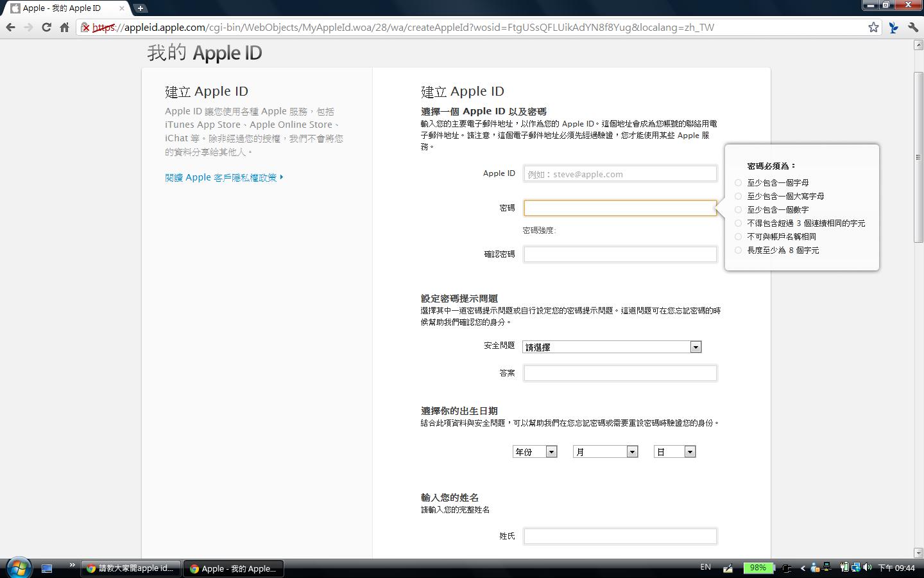Open 閱讀 Apple 客戶隱私權政策 link
The image size is (924, 578).
224,177
